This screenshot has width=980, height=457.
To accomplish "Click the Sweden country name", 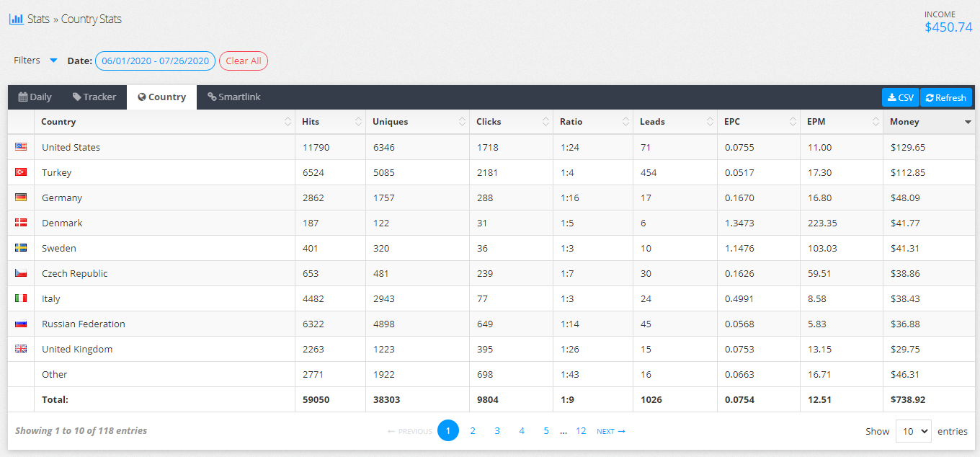I will (59, 248).
